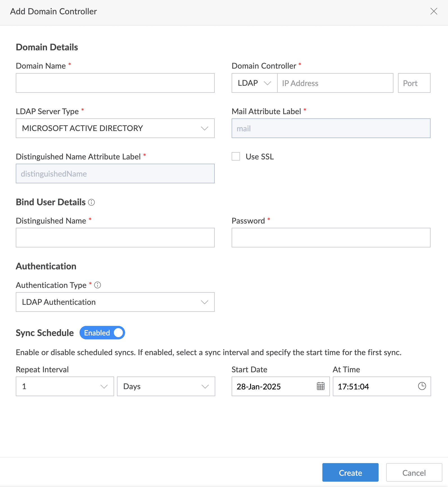Focus the IP Address field
Image resolution: width=448 pixels, height=487 pixels.
coord(335,83)
